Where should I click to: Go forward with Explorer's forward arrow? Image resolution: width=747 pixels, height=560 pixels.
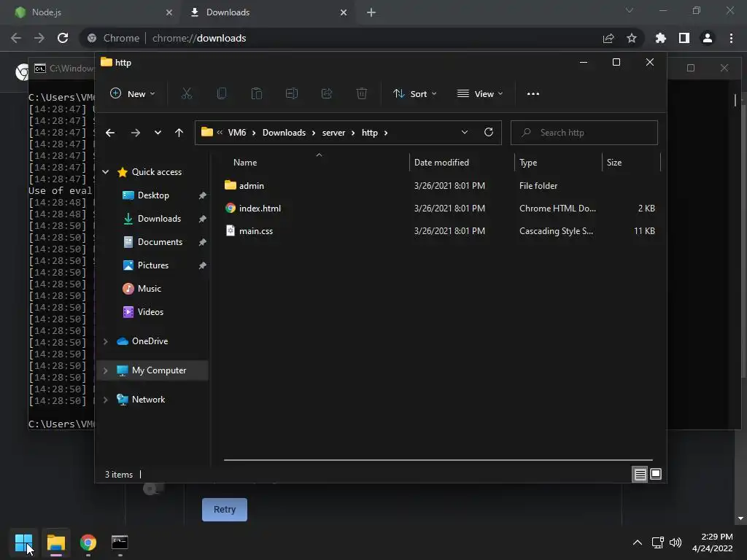click(x=136, y=133)
